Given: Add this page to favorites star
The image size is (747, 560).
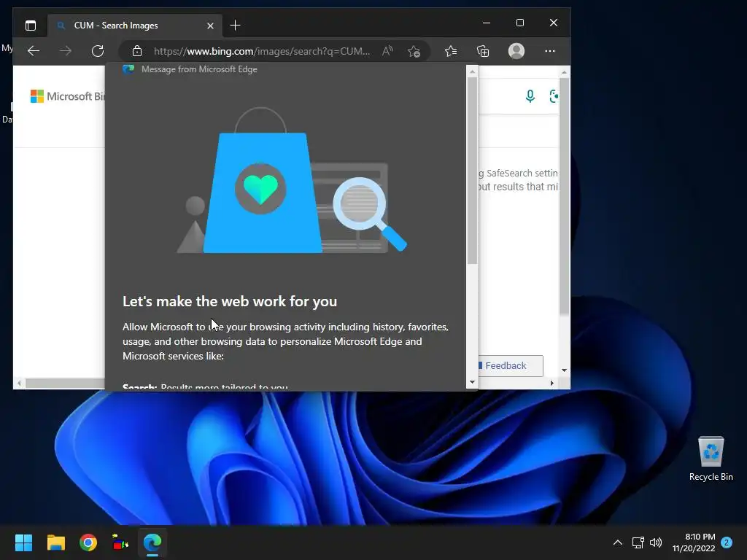Looking at the screenshot, I should (x=414, y=51).
